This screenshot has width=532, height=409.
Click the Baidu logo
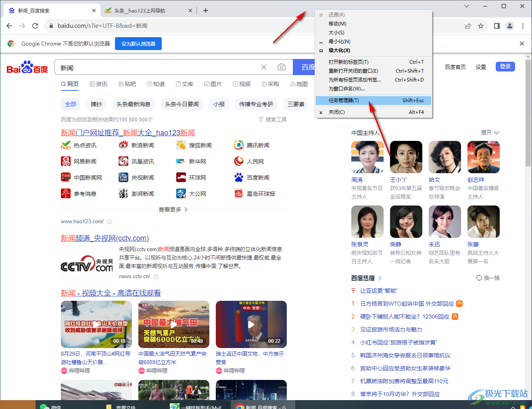coord(27,67)
